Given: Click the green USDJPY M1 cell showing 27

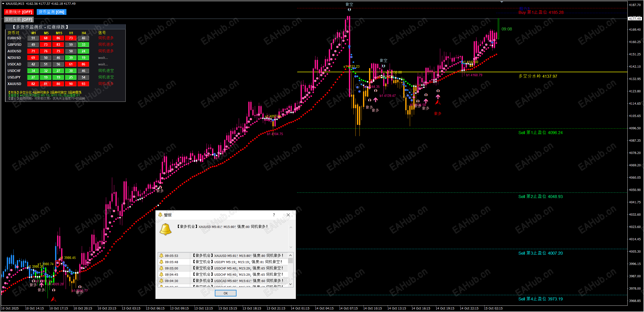Looking at the screenshot, I should (33, 77).
